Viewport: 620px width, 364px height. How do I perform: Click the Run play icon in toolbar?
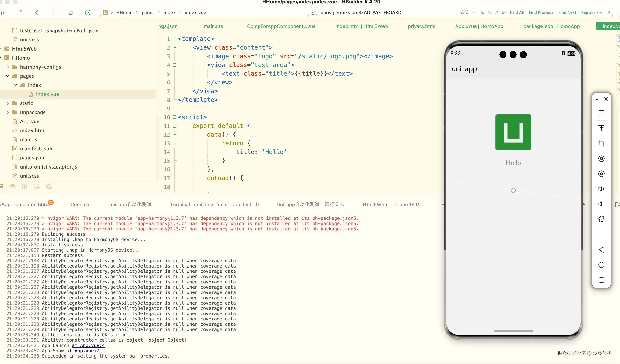pos(88,12)
